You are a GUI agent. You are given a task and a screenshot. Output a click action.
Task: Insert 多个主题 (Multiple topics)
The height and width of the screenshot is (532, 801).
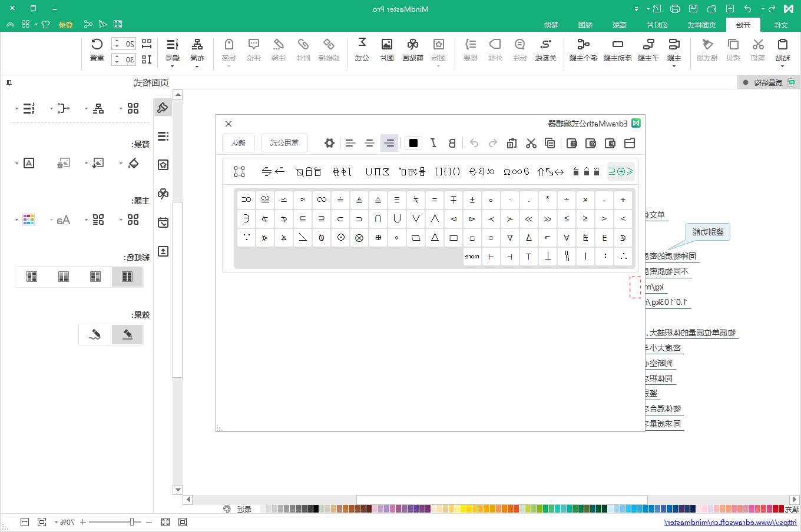(x=584, y=49)
